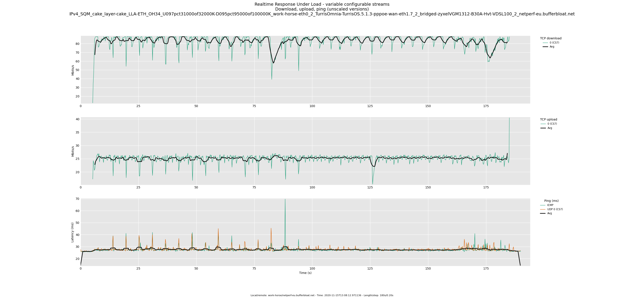Select the TCP upload legend title

click(x=548, y=120)
